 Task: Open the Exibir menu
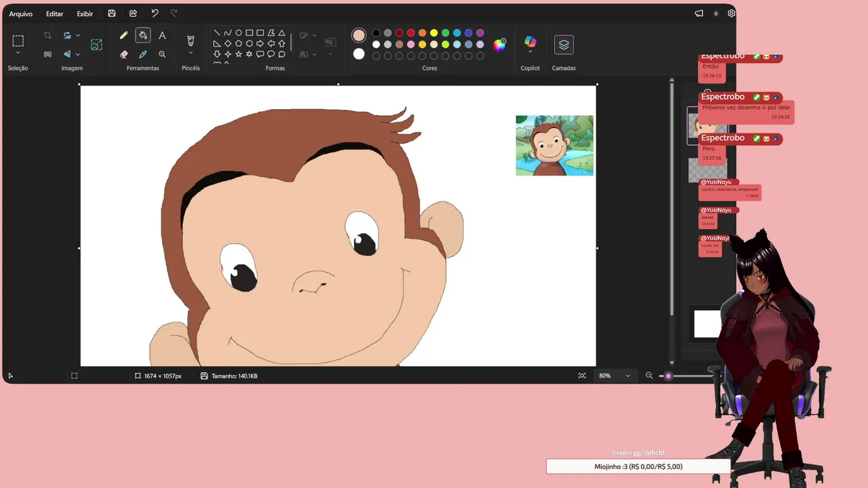pyautogui.click(x=85, y=14)
